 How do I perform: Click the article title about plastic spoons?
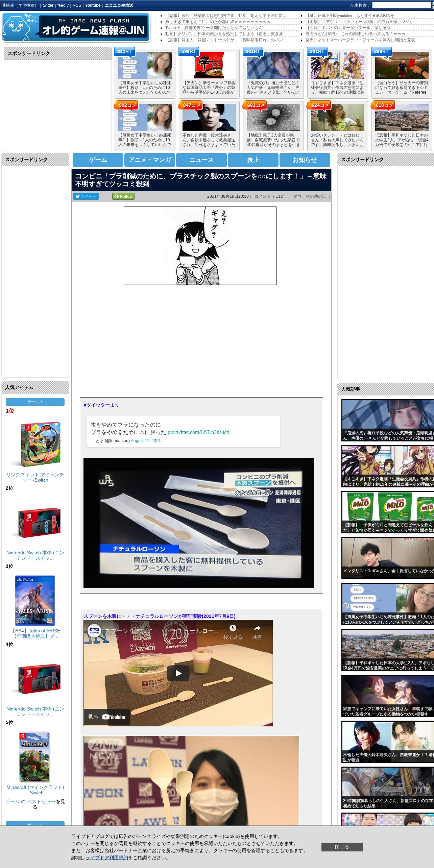[x=201, y=180]
